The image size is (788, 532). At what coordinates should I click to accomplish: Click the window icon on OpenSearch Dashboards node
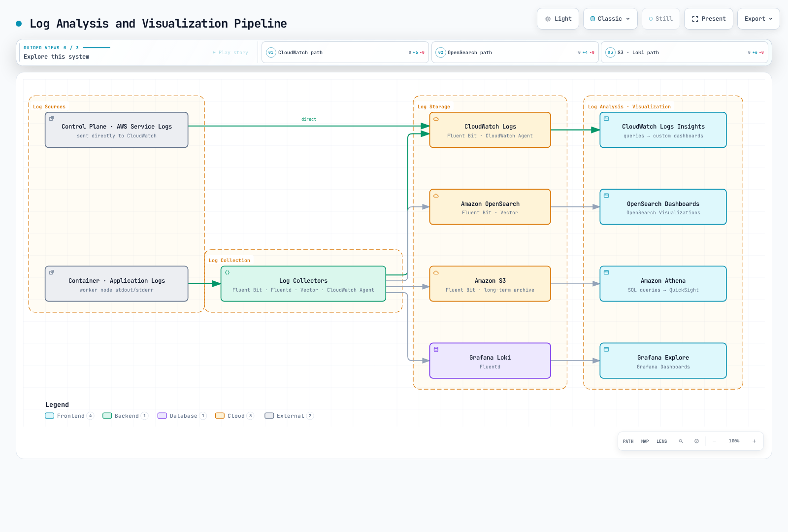[606, 196]
